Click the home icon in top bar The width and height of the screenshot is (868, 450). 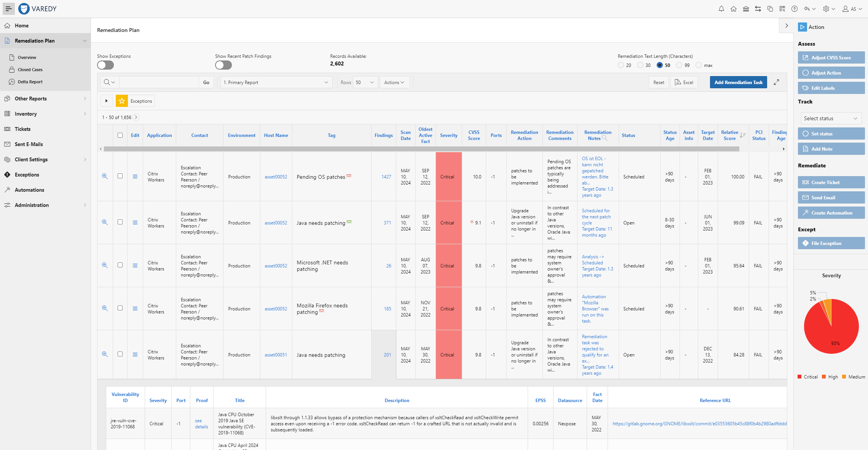(733, 9)
